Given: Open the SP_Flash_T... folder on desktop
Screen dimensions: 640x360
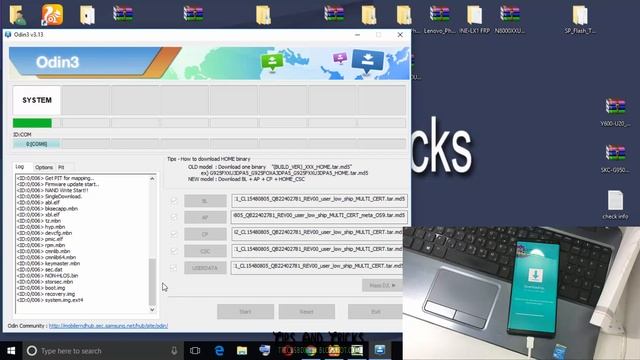Looking at the screenshot, I should (580, 18).
